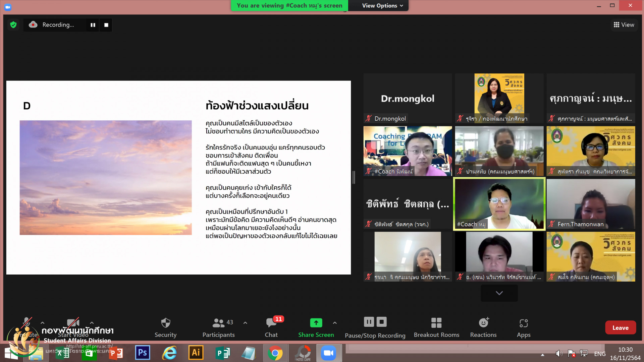
Task: Stop recording in top recording bar
Action: point(106,25)
